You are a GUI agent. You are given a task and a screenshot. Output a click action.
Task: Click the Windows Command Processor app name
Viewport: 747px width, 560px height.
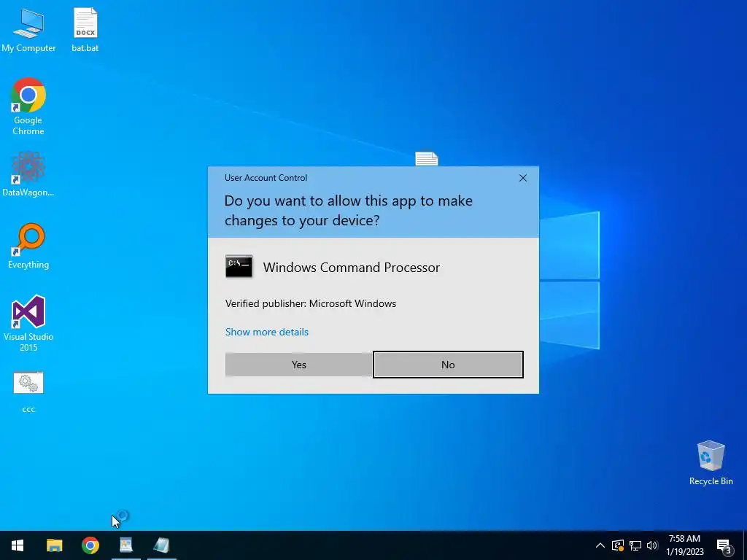tap(352, 267)
